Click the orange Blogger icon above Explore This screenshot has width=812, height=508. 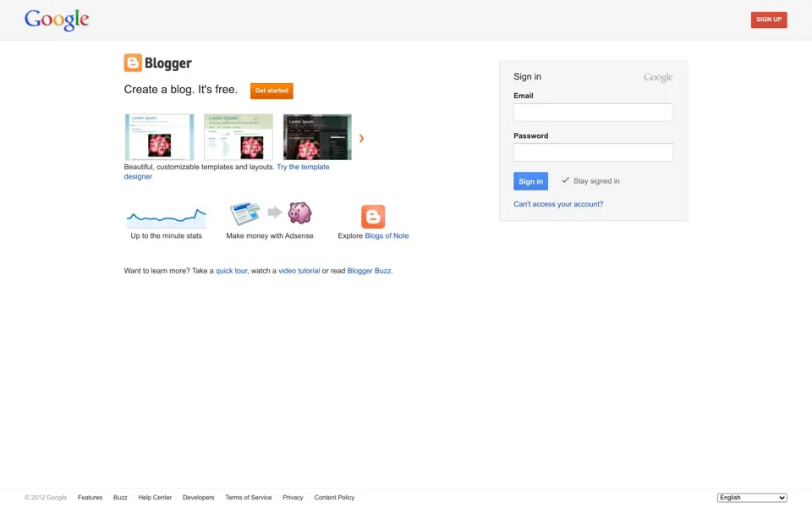373,217
